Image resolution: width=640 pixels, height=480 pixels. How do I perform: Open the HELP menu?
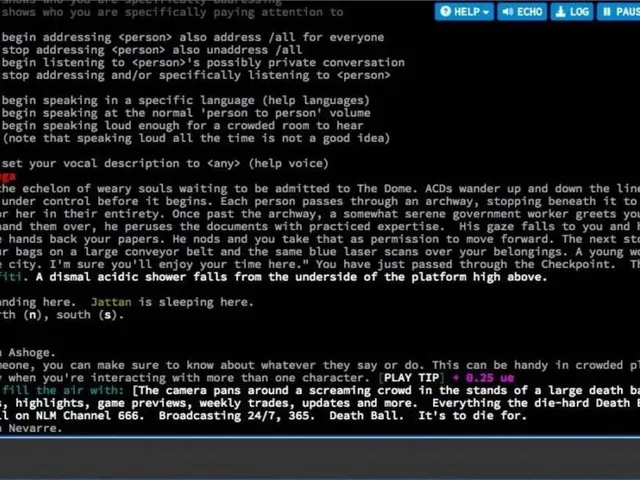click(464, 11)
